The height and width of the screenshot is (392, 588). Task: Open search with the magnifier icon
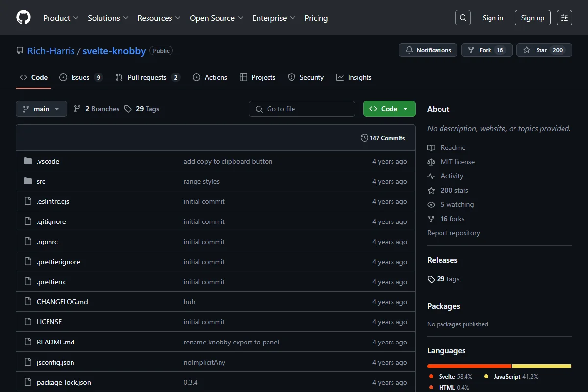coord(463,18)
